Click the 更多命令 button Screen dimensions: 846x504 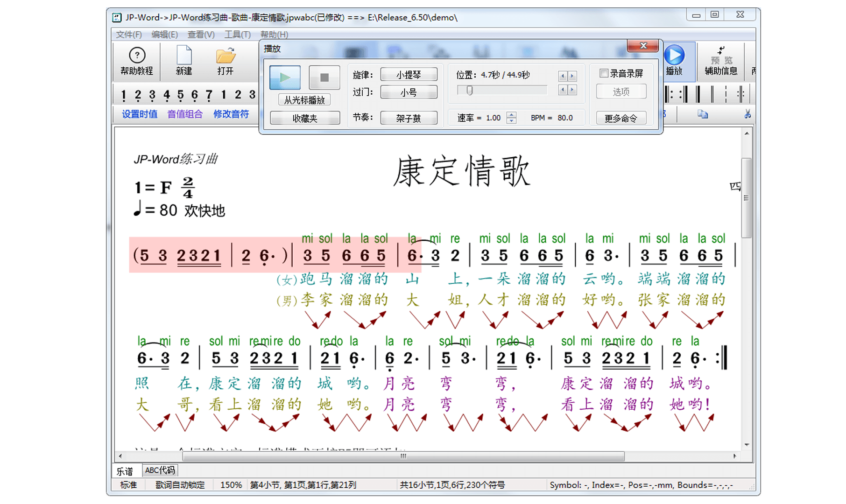click(x=620, y=118)
